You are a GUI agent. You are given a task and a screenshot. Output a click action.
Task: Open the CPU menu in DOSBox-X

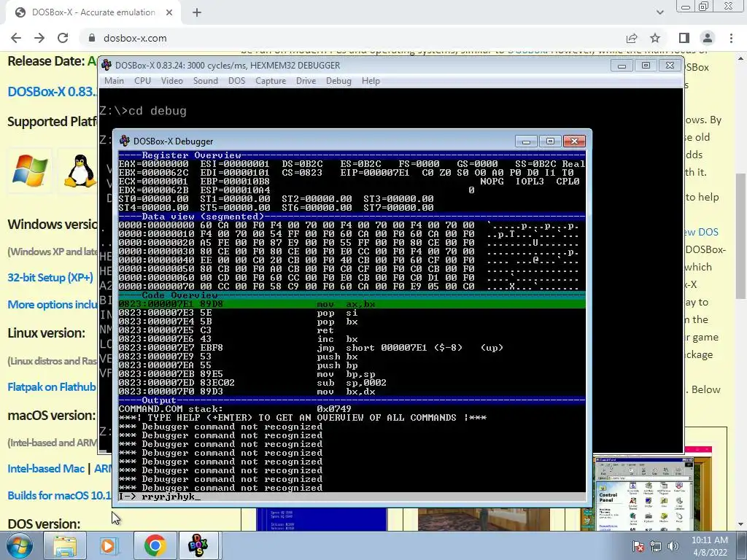click(x=142, y=81)
